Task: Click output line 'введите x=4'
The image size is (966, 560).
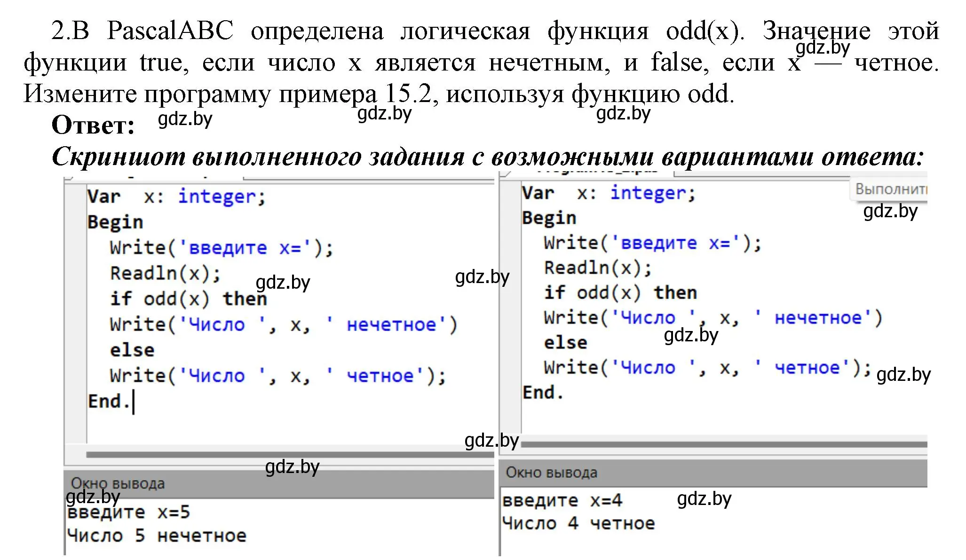Action: (562, 501)
